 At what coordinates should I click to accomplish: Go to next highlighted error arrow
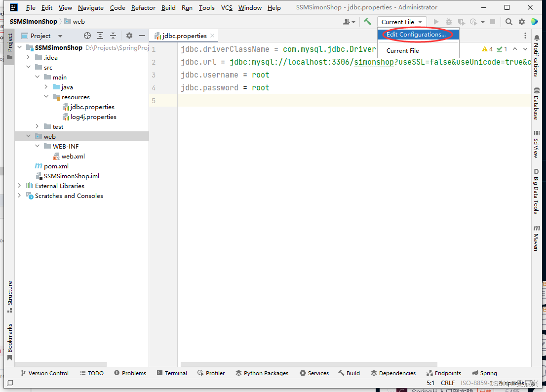(525, 49)
